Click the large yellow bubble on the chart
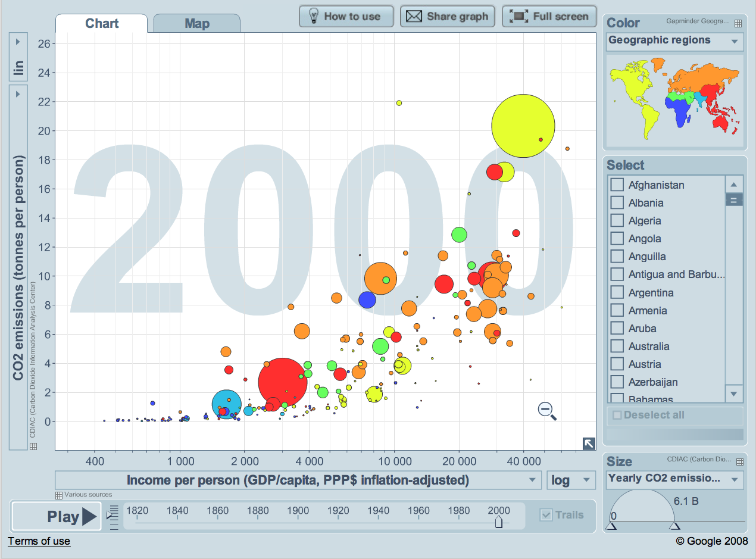The height and width of the screenshot is (559, 756). tap(523, 126)
